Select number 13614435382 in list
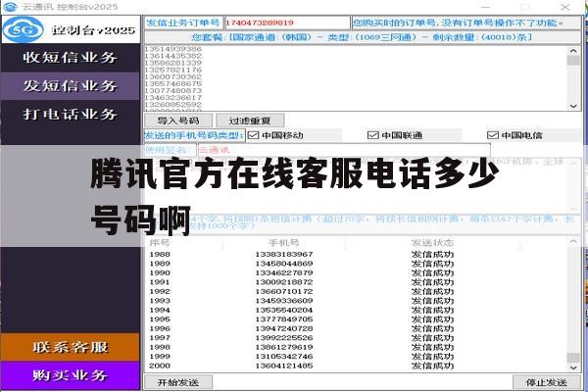588x392 pixels. [173, 56]
